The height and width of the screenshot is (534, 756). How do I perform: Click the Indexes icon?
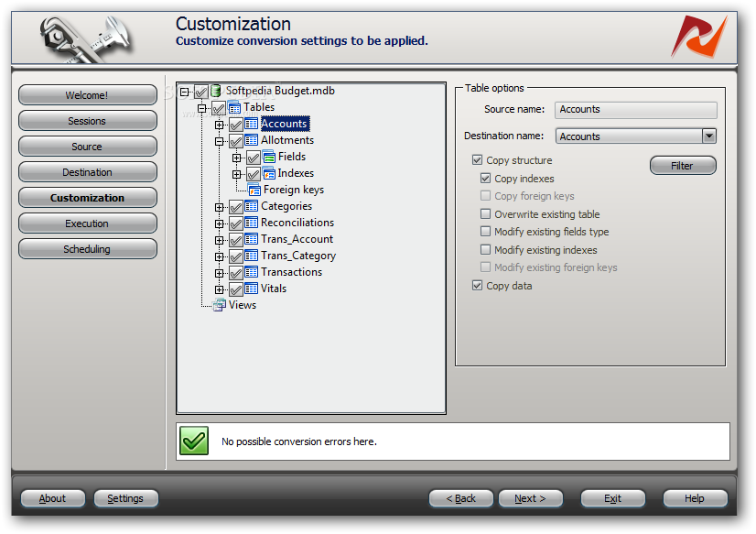(268, 173)
